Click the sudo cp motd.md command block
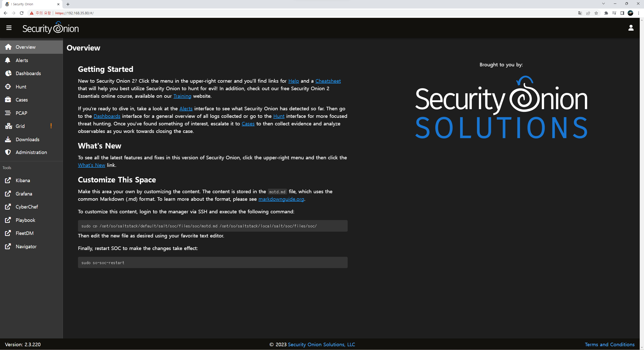This screenshot has height=350, width=644. pos(213,226)
